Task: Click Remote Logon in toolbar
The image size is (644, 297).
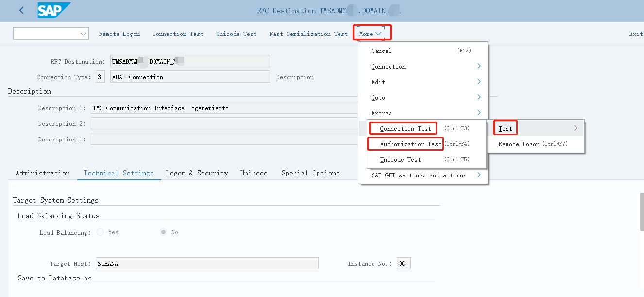Action: tap(119, 34)
